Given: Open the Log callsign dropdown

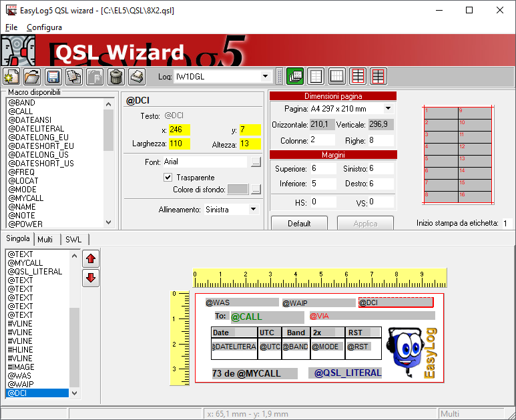Looking at the screenshot, I should tap(265, 76).
